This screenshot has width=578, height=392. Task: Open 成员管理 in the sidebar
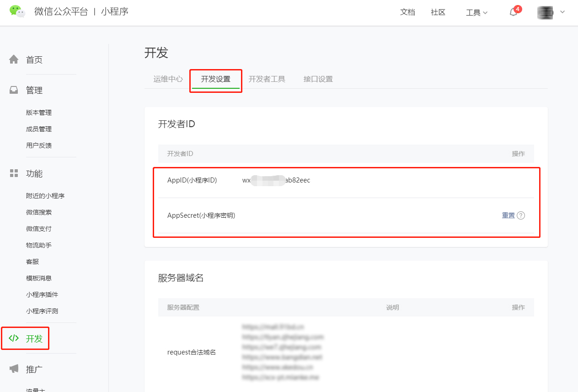coord(39,129)
